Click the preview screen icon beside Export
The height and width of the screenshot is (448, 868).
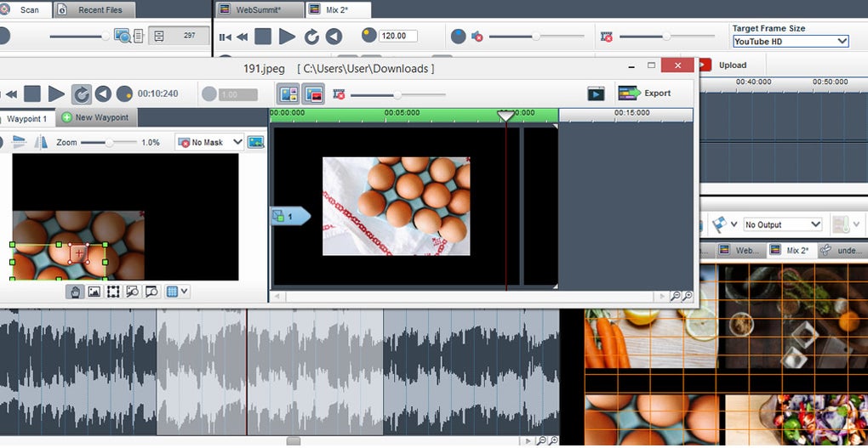tap(596, 94)
